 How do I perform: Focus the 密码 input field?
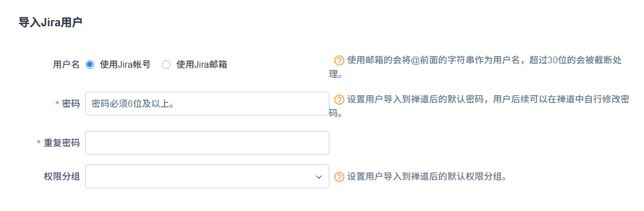coord(207,103)
